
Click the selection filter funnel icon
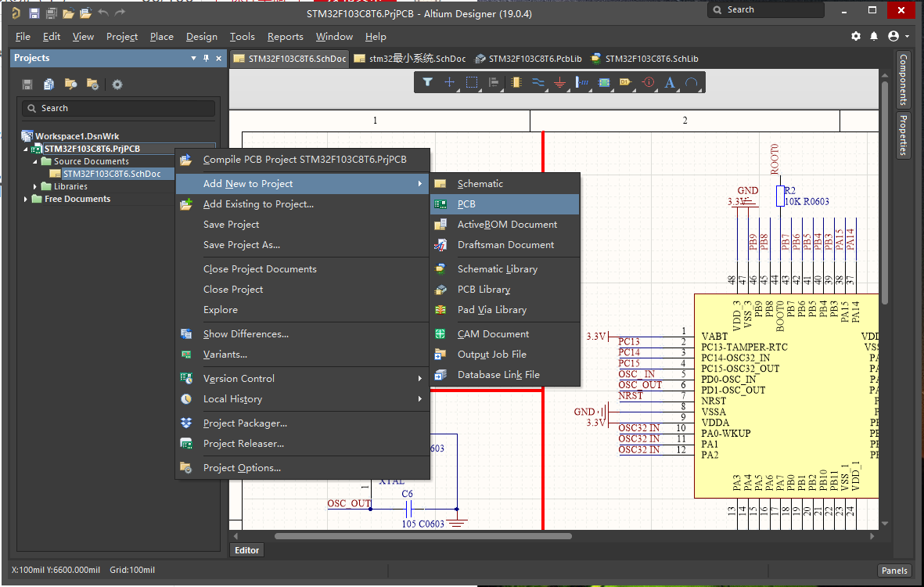click(427, 82)
